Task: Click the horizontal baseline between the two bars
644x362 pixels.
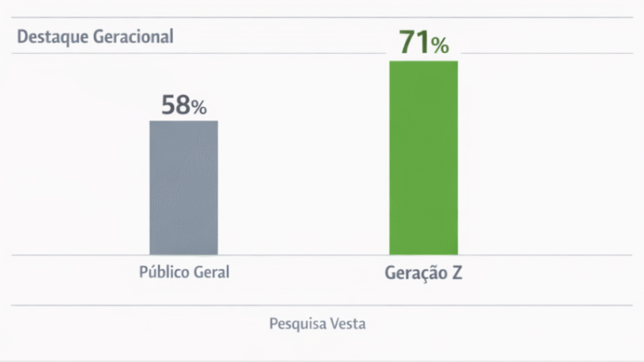Action: [302, 255]
